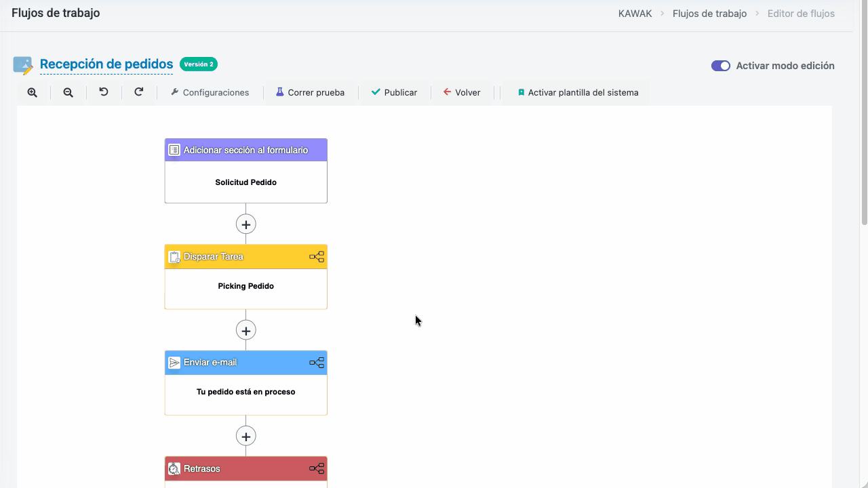This screenshot has width=868, height=488.
Task: Click Tu pedido está en proceso text
Action: (x=245, y=392)
